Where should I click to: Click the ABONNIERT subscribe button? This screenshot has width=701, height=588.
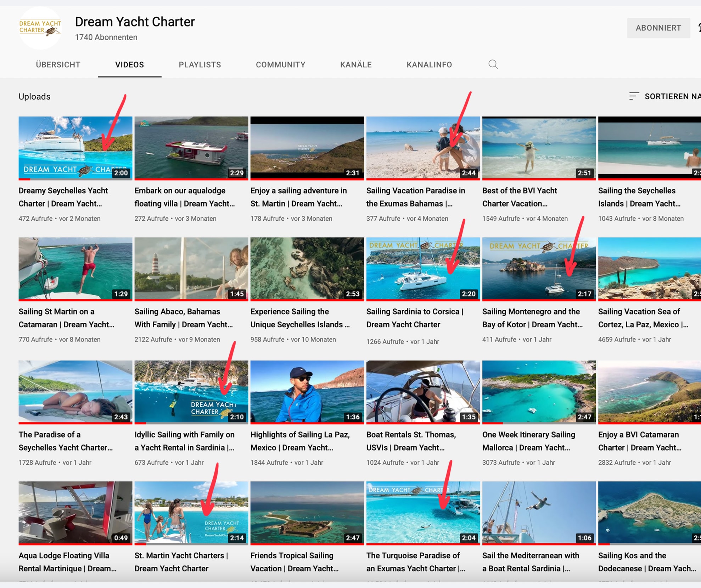(x=658, y=28)
